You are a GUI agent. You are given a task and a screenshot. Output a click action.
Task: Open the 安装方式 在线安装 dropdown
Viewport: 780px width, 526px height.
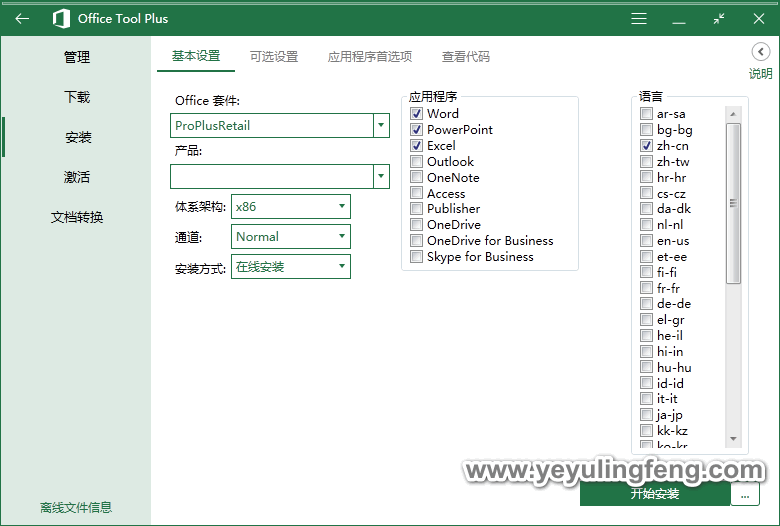291,266
